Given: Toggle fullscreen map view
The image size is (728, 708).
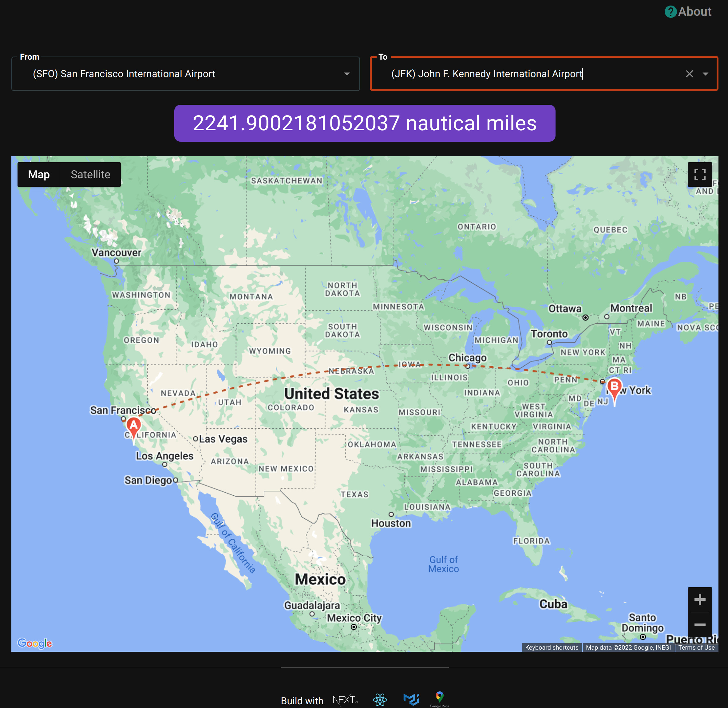Looking at the screenshot, I should point(699,175).
